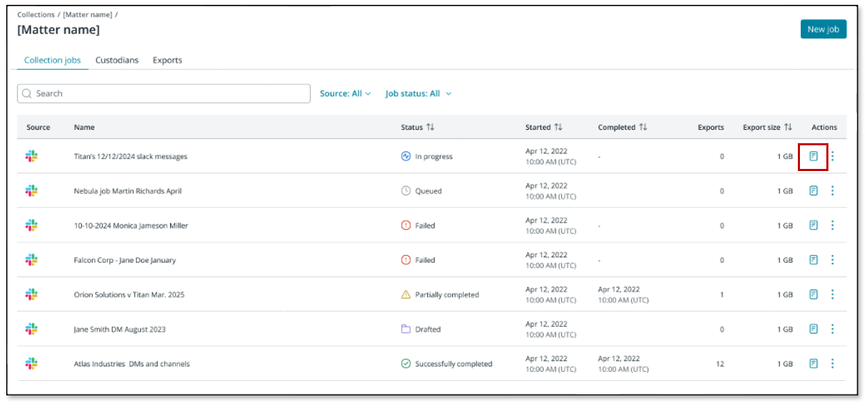Click Slack source icon for Jane Smith DM

pyautogui.click(x=31, y=329)
